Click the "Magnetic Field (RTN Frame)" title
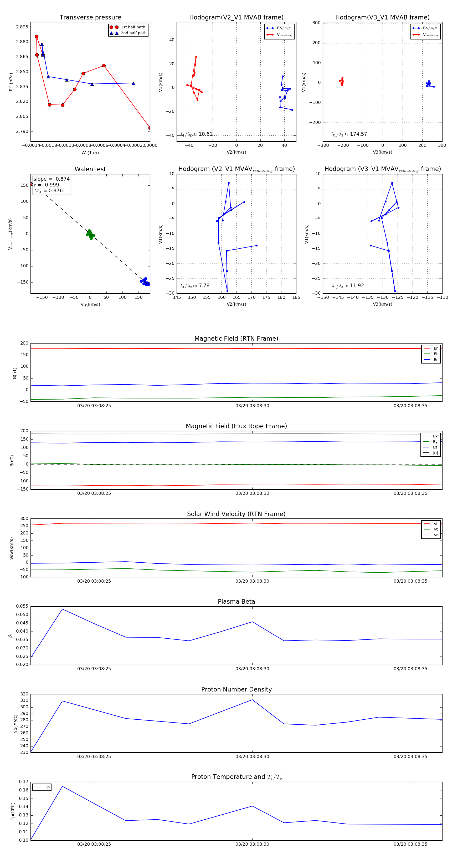Viewport: 473px width, 868px height. tap(236, 339)
